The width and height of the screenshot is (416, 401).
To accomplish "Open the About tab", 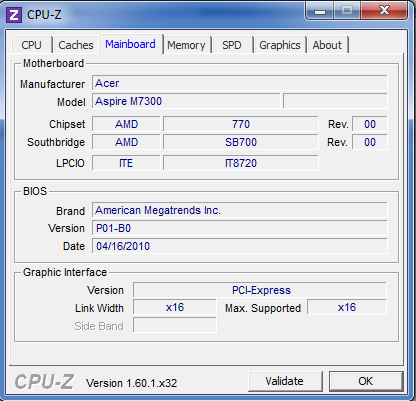I will (327, 45).
